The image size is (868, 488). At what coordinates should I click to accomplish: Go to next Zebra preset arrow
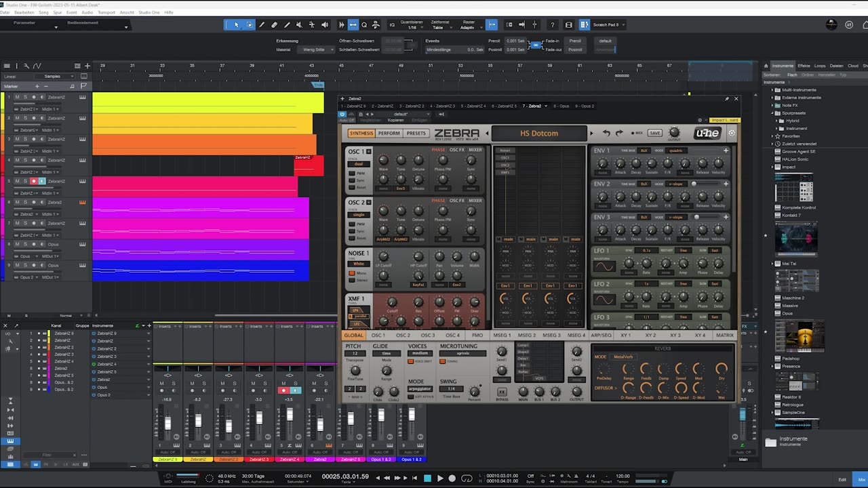coord(591,133)
